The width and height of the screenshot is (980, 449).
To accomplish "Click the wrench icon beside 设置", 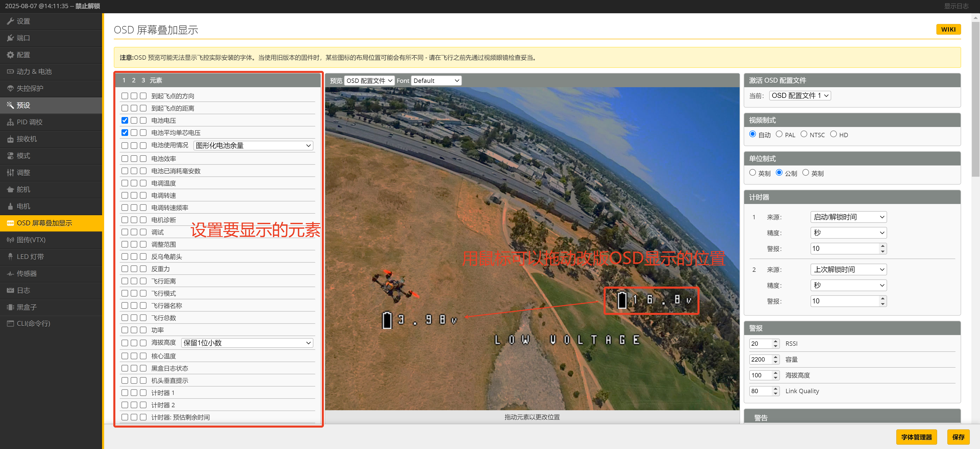I will click(10, 21).
